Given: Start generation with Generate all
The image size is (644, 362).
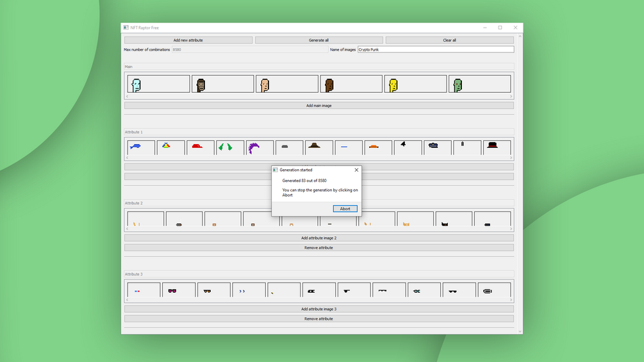Looking at the screenshot, I should coord(318,40).
